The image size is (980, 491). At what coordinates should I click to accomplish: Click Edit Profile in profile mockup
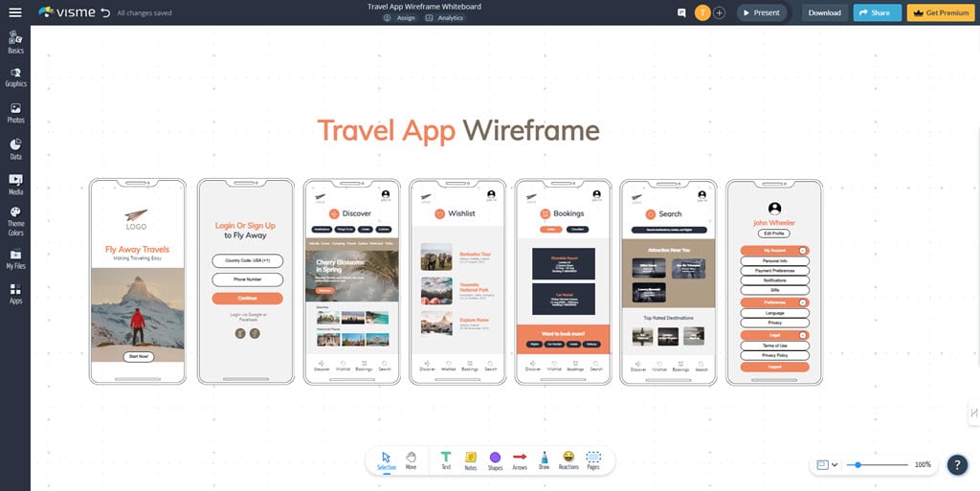point(774,233)
